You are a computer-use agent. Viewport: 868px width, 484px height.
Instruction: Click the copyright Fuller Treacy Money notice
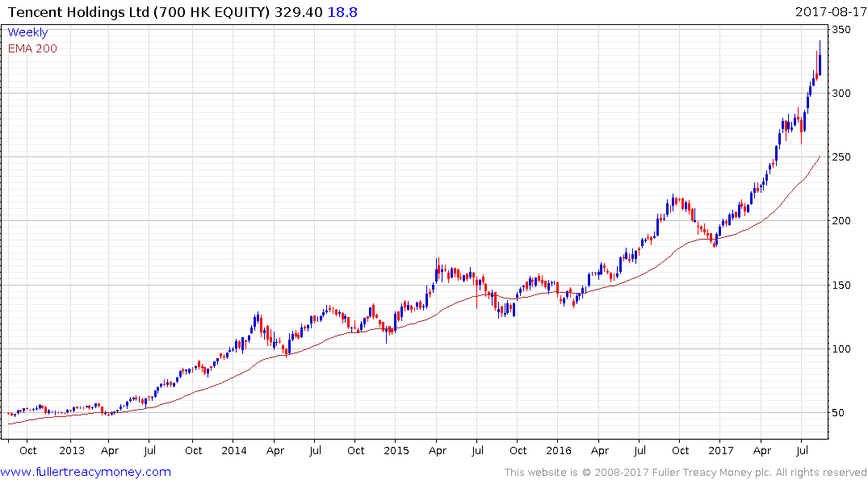686,473
